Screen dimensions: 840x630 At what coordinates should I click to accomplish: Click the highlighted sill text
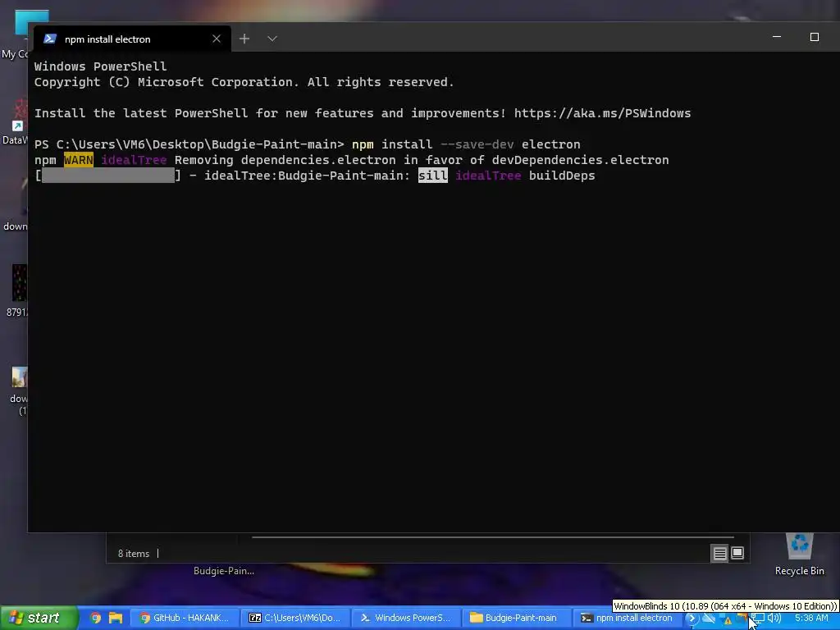433,176
